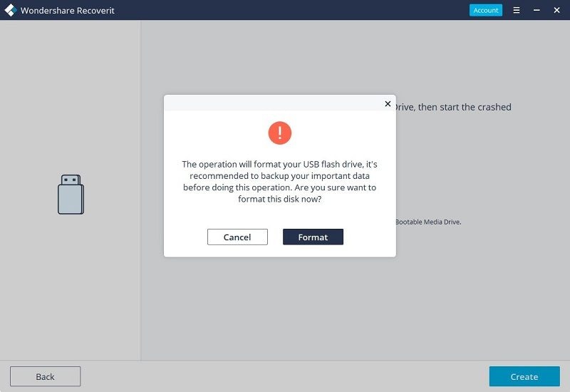Image resolution: width=570 pixels, height=392 pixels.
Task: Click 'recommended to backup your important data' line
Action: pos(279,176)
